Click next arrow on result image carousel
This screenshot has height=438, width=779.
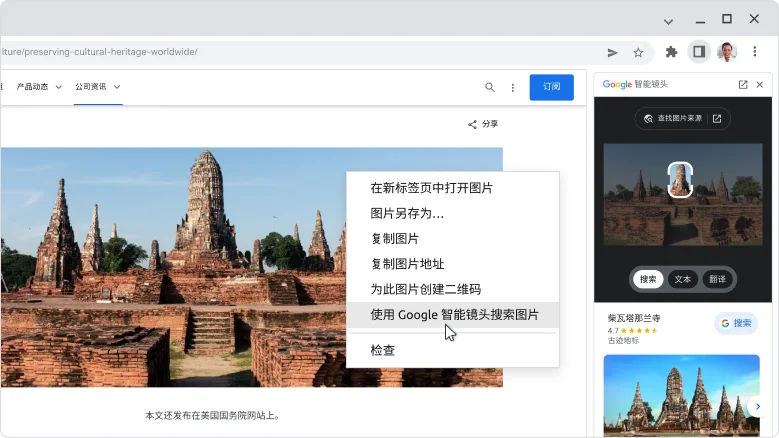click(758, 406)
